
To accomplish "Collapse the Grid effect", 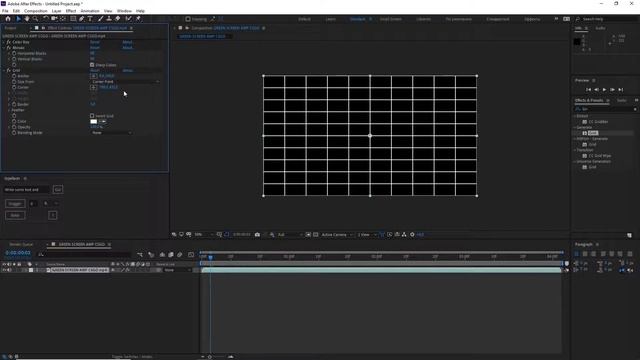I will (x=4, y=71).
